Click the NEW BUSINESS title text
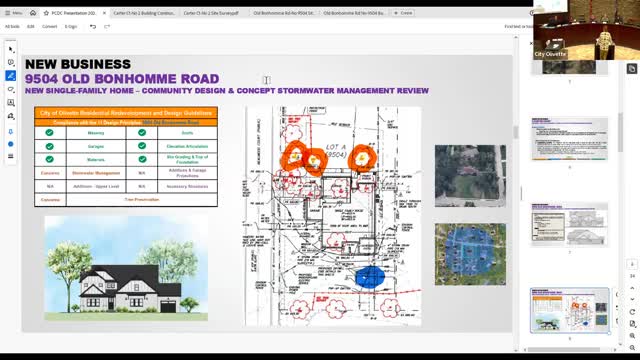Image resolution: width=640 pixels, height=360 pixels. [x=78, y=64]
